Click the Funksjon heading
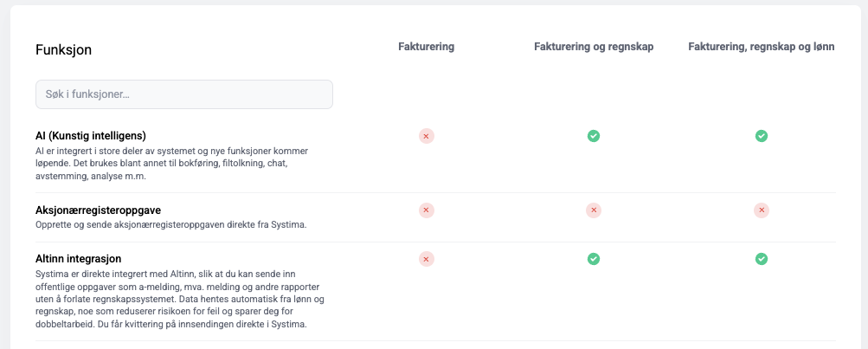 click(63, 50)
